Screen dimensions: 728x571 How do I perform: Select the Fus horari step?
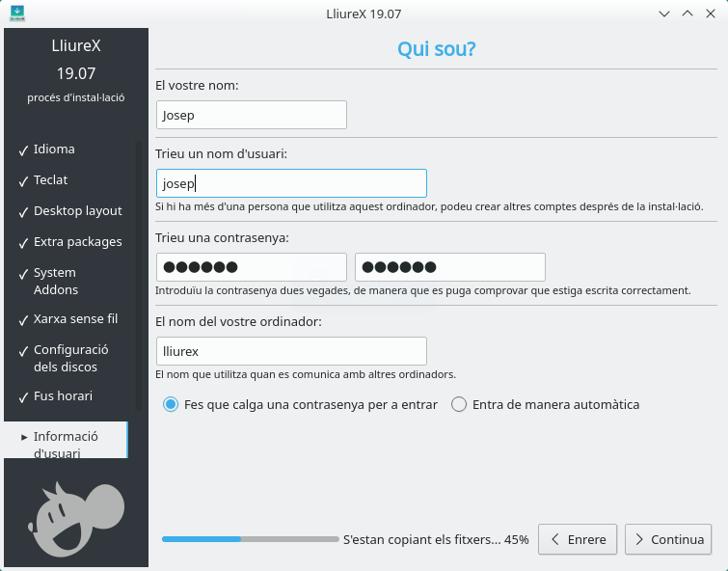click(x=63, y=396)
